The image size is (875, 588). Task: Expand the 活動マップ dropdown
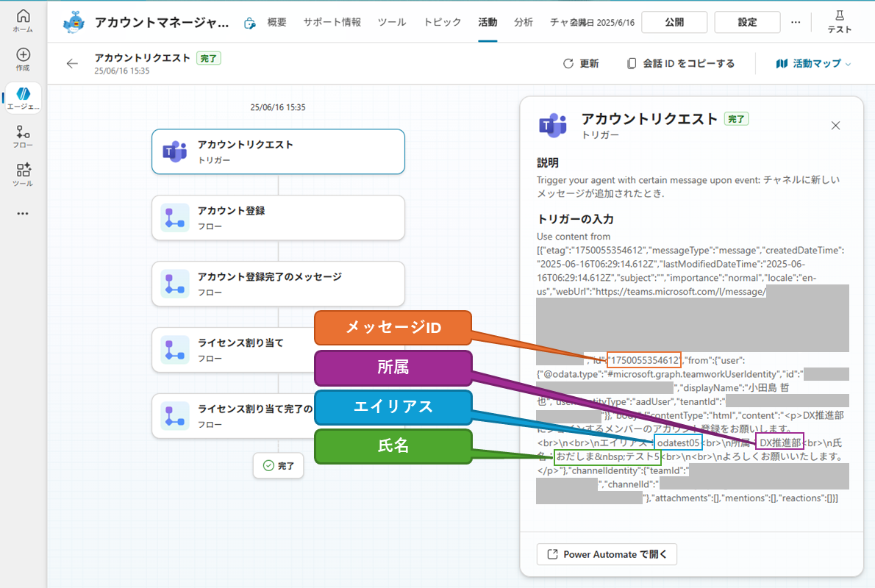814,64
